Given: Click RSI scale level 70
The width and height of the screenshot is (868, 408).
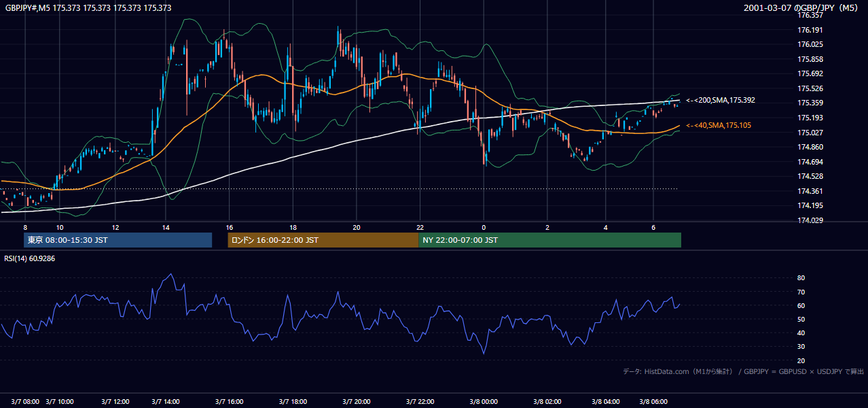Looking at the screenshot, I should [x=801, y=292].
